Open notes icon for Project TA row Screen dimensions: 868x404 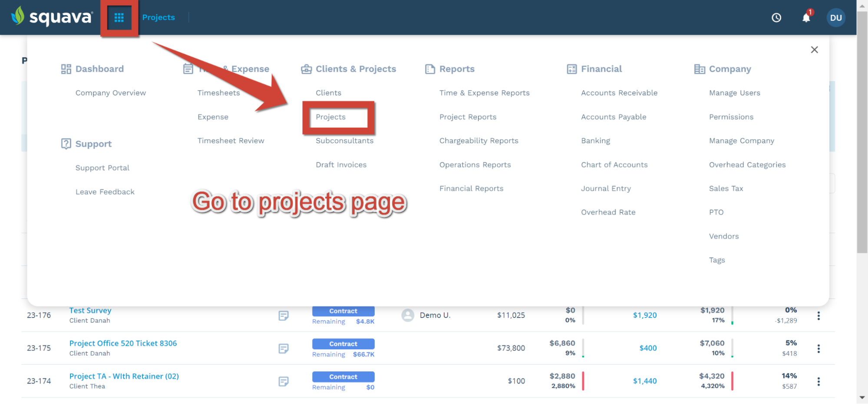[x=284, y=381]
